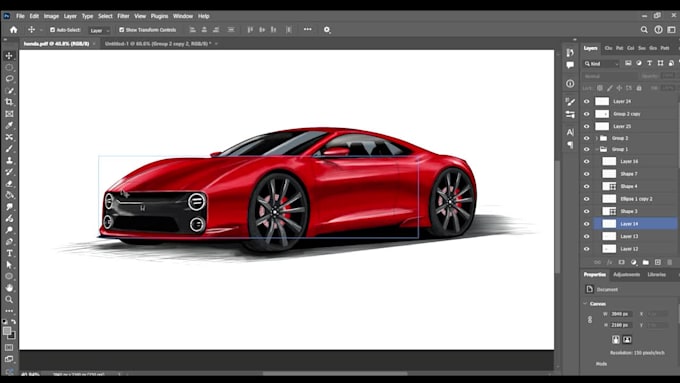This screenshot has width=680, height=383.
Task: Select the Shape 4 layer thumbnail
Action: click(x=609, y=186)
